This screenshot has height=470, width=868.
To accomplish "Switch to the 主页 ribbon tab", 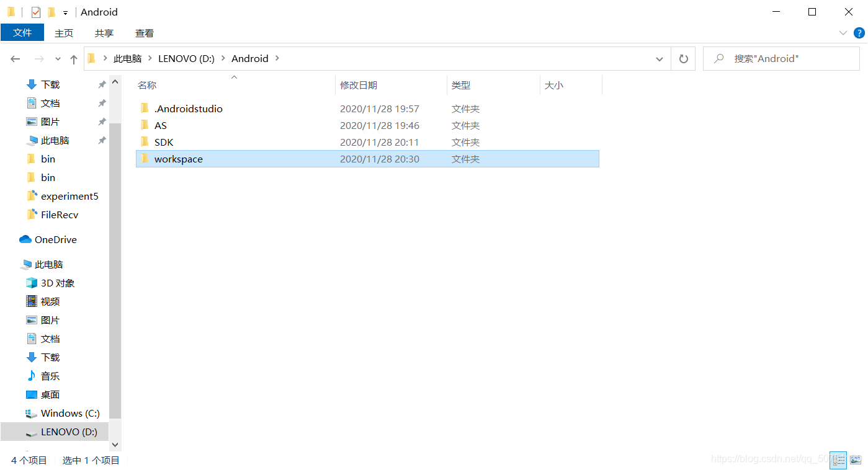I will (x=64, y=33).
